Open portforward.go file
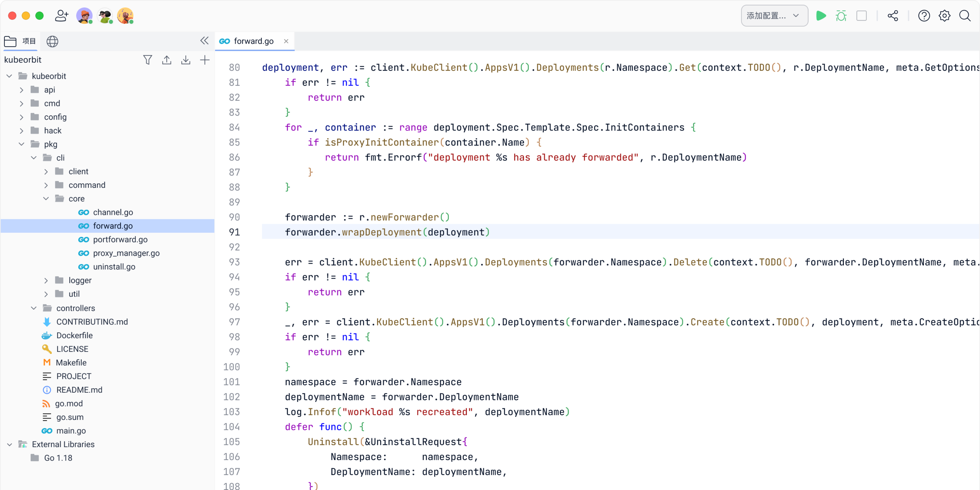 (120, 240)
